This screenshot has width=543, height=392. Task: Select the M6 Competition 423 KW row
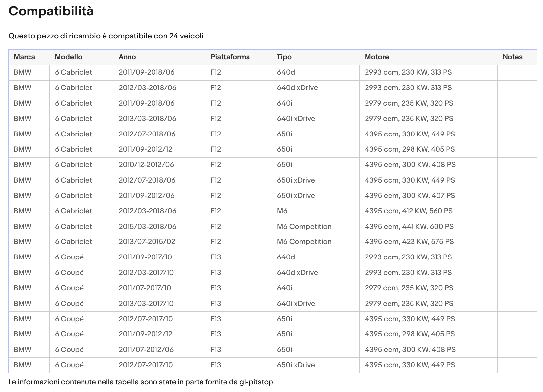(272, 242)
